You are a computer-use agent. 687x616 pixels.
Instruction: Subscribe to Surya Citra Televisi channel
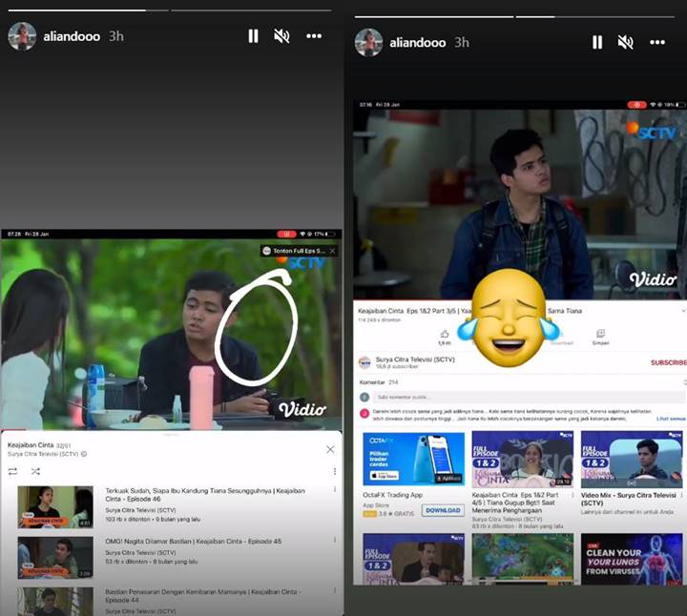point(668,362)
